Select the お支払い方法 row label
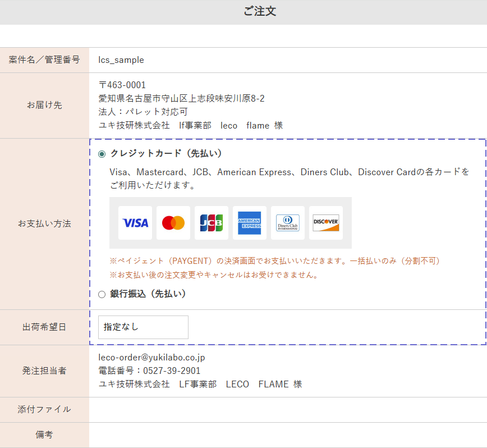 point(44,222)
